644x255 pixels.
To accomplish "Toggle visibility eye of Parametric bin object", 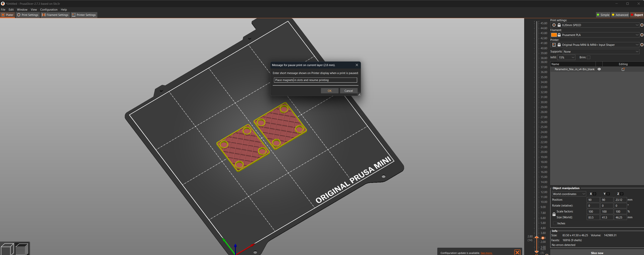I will click(599, 69).
